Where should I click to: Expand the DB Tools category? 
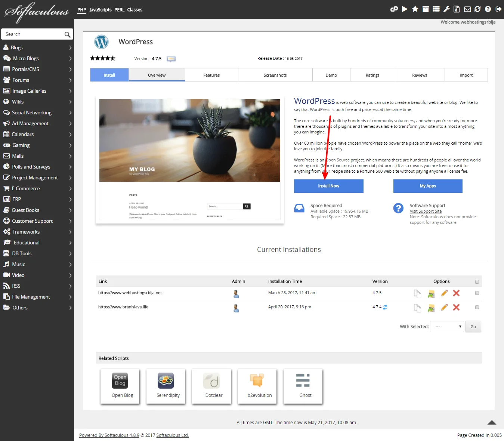tap(37, 253)
